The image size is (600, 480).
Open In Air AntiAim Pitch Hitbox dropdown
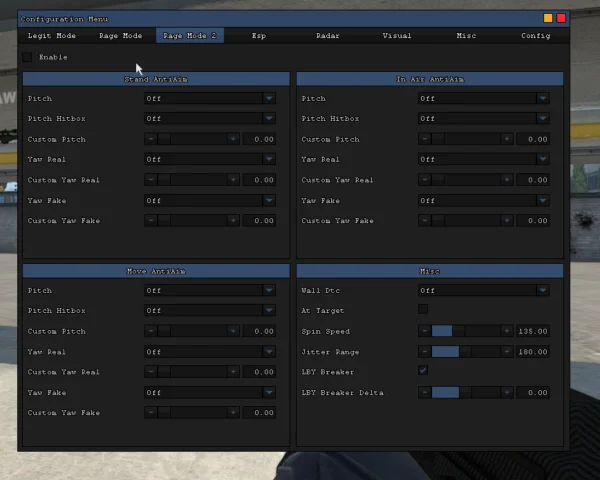[x=484, y=118]
